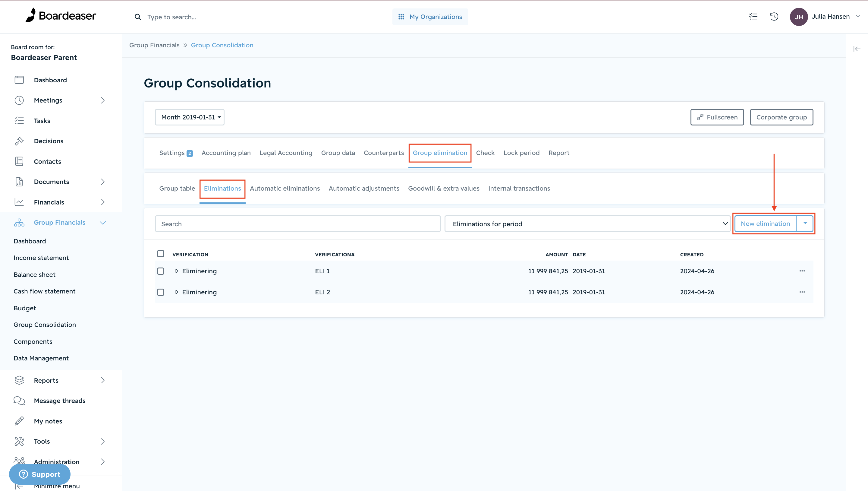Expand the ELI 1 Eliminering row
This screenshot has width=868, height=491.
click(x=177, y=271)
